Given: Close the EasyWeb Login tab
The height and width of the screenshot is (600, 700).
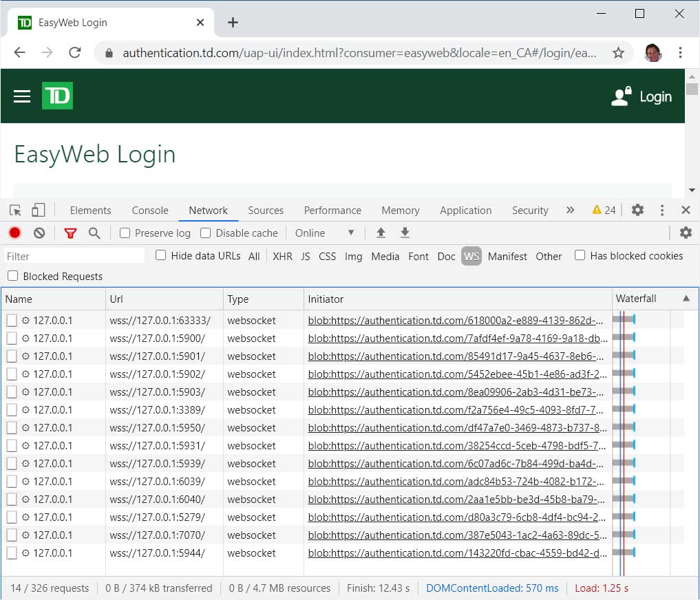Looking at the screenshot, I should pyautogui.click(x=200, y=22).
